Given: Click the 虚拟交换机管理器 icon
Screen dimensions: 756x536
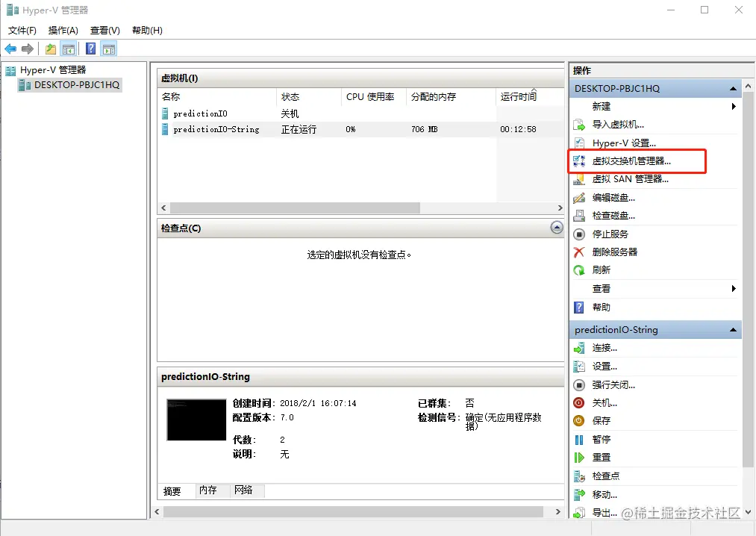Looking at the screenshot, I should (x=579, y=161).
